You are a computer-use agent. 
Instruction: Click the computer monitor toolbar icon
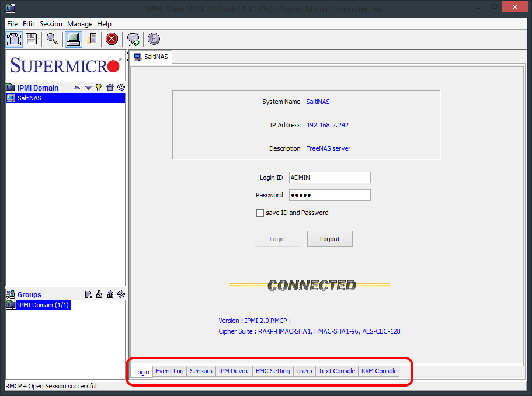click(x=73, y=39)
